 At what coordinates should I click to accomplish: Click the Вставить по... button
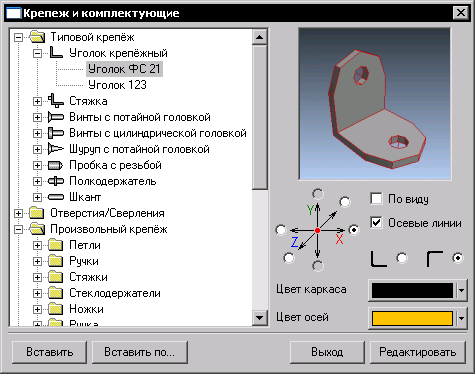(x=140, y=352)
